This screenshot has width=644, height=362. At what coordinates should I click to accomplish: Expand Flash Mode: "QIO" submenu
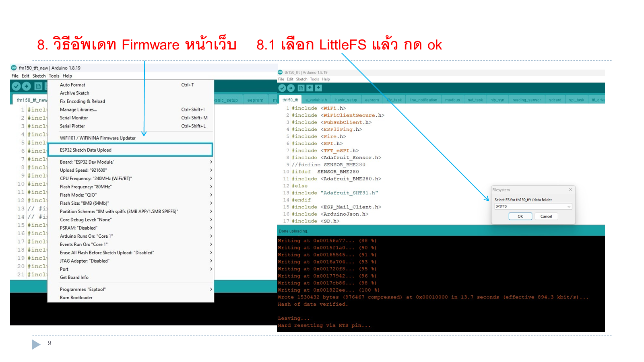point(130,195)
